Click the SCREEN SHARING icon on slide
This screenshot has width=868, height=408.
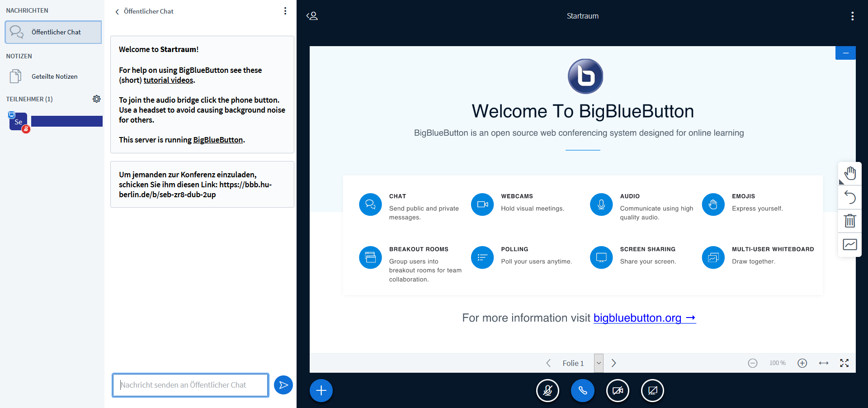click(601, 257)
